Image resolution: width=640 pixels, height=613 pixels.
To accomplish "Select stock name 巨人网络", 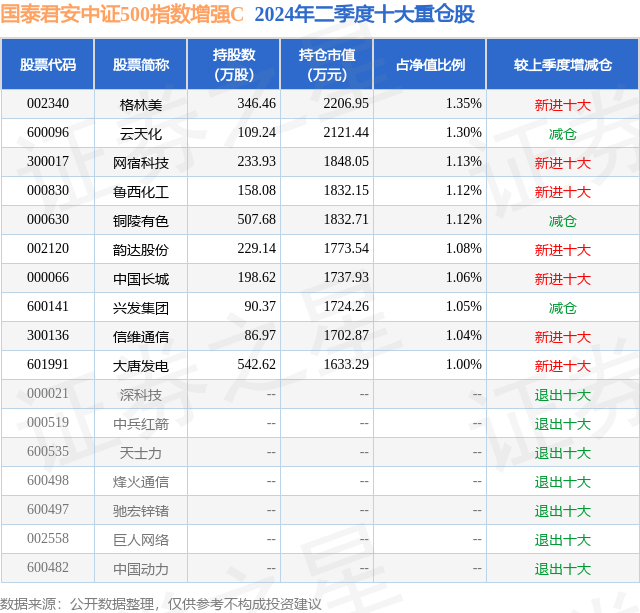I will point(141,540).
